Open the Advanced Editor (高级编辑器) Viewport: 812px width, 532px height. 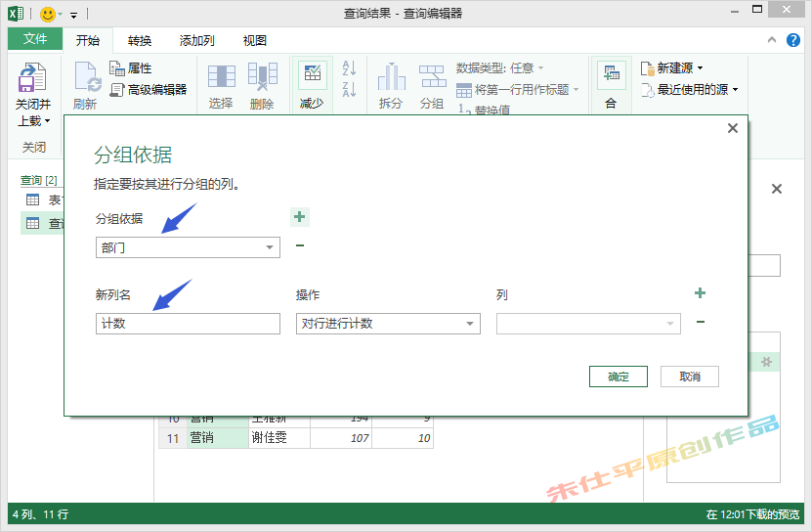[149, 90]
